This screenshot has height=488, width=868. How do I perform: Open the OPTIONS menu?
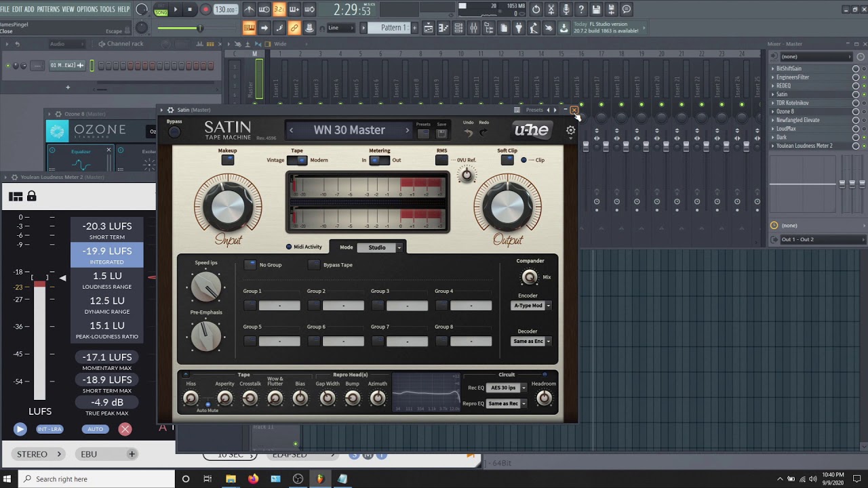click(87, 9)
